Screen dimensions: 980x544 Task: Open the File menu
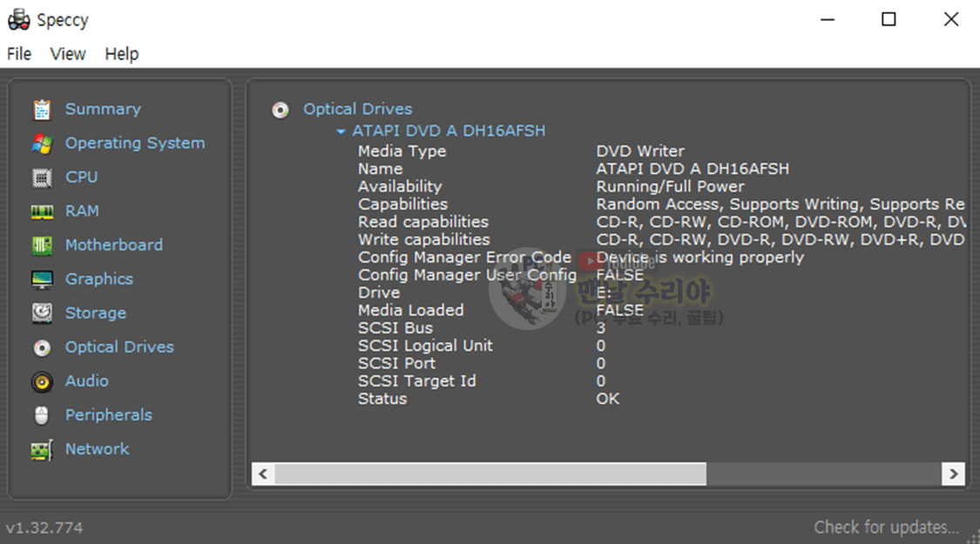pyautogui.click(x=19, y=54)
